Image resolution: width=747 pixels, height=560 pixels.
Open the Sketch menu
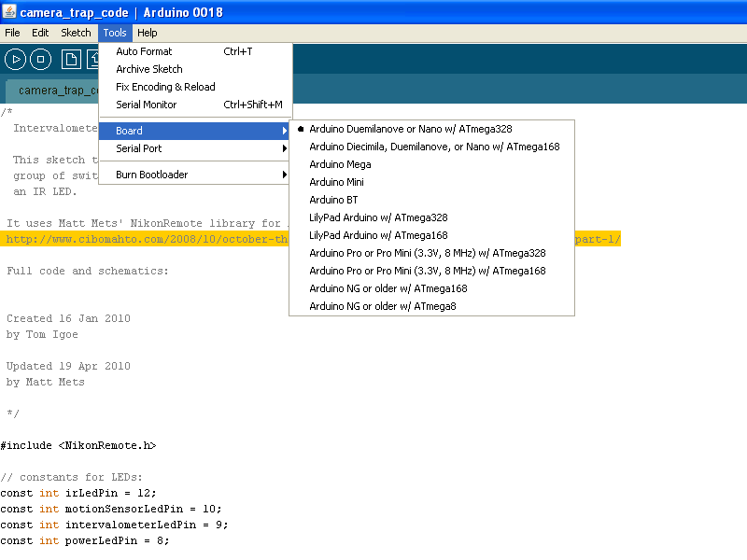76,33
